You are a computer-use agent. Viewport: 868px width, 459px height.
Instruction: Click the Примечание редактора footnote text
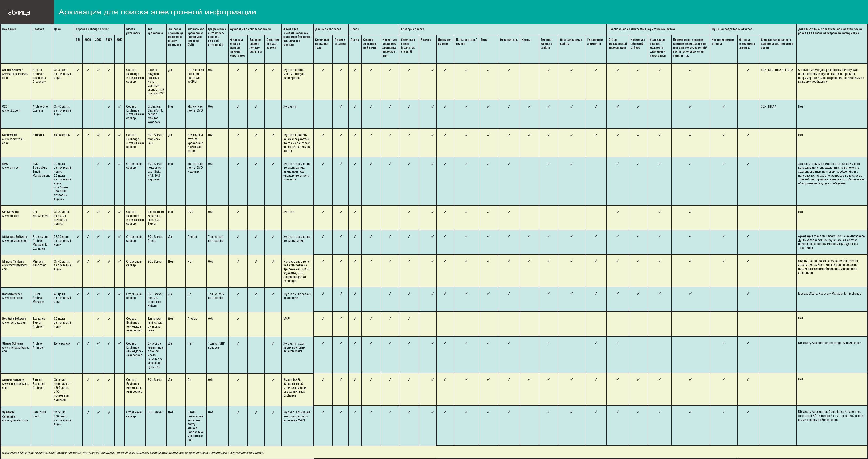(133, 453)
